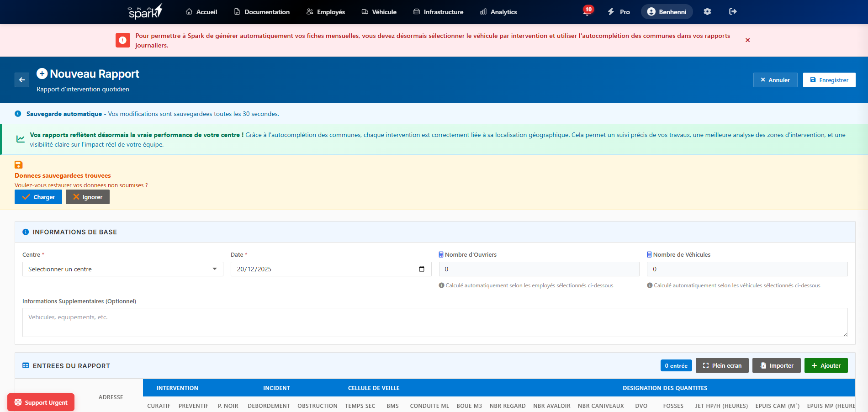This screenshot has width=868, height=412.
Task: Switch table to Plein ecran mode
Action: 722,365
